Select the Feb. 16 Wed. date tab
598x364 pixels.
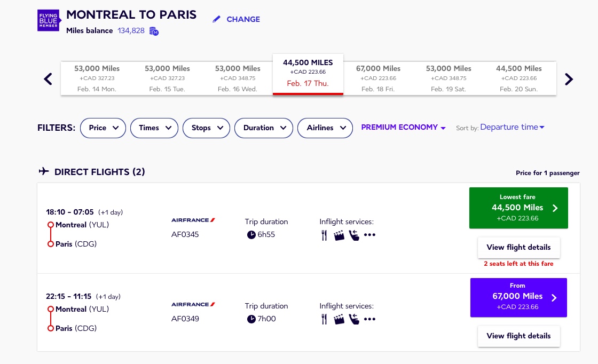(x=238, y=78)
